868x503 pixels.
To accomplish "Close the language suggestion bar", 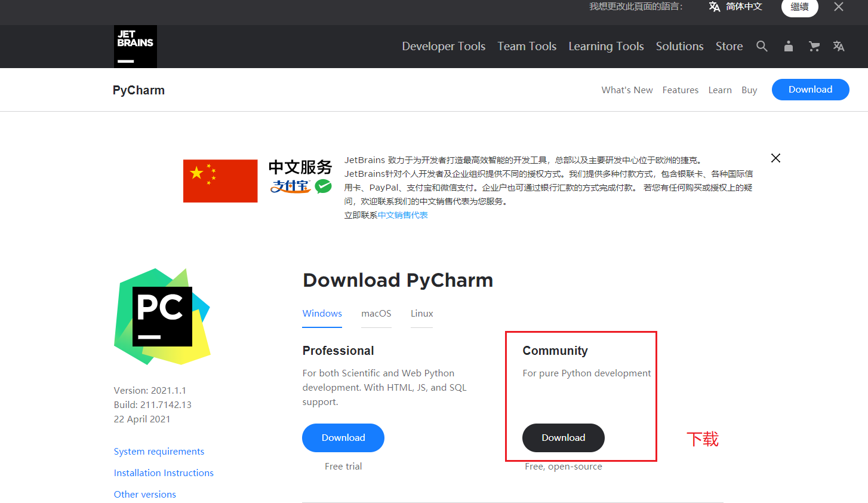I will [x=839, y=7].
